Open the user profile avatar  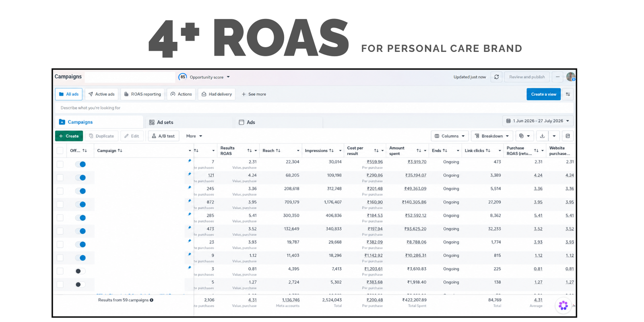tap(570, 76)
